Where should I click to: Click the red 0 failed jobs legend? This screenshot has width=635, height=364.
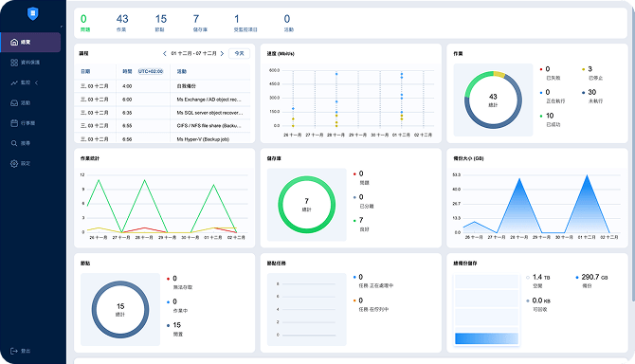click(550, 73)
